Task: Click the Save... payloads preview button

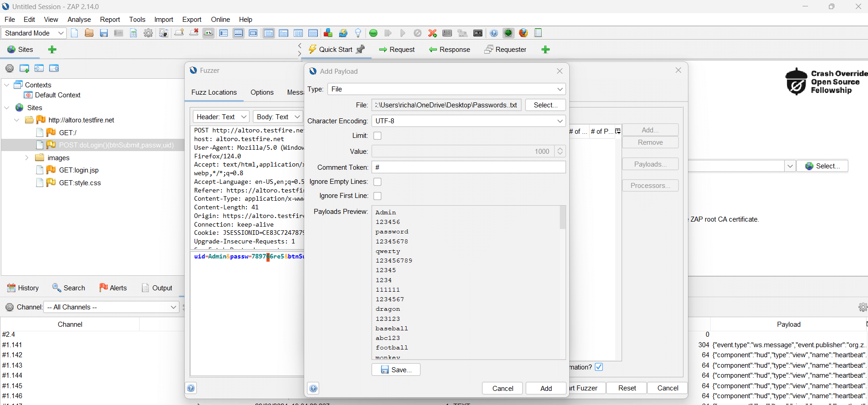Action: (396, 370)
